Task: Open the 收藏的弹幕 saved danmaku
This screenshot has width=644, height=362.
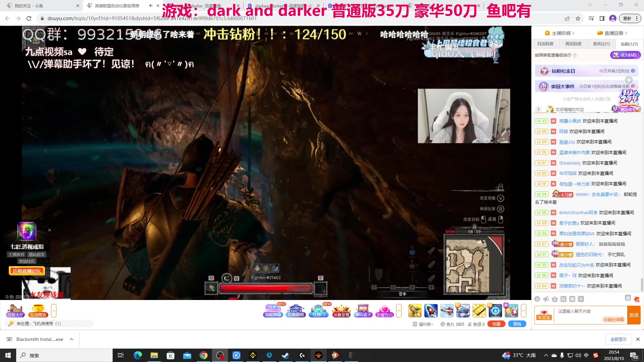Action: (613, 320)
